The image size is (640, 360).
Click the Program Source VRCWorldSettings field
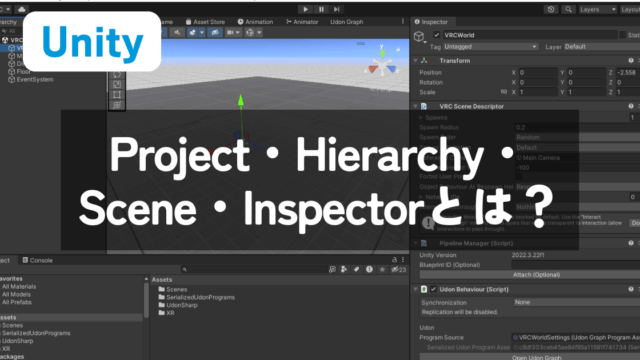click(x=576, y=338)
